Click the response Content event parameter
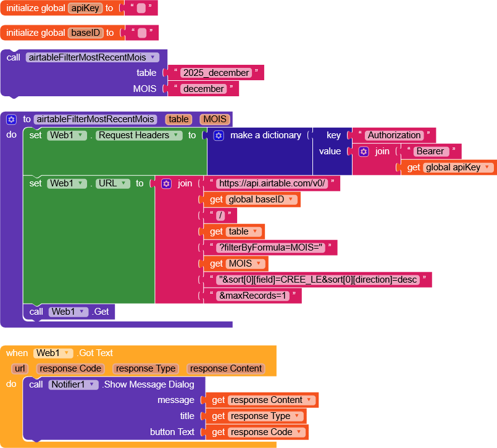 pyautogui.click(x=226, y=369)
